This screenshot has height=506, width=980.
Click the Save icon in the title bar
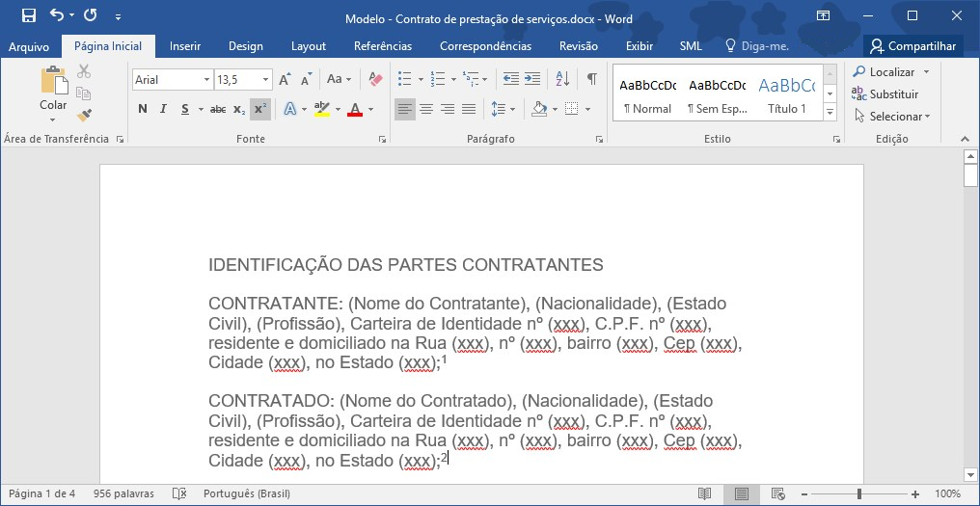(x=28, y=15)
